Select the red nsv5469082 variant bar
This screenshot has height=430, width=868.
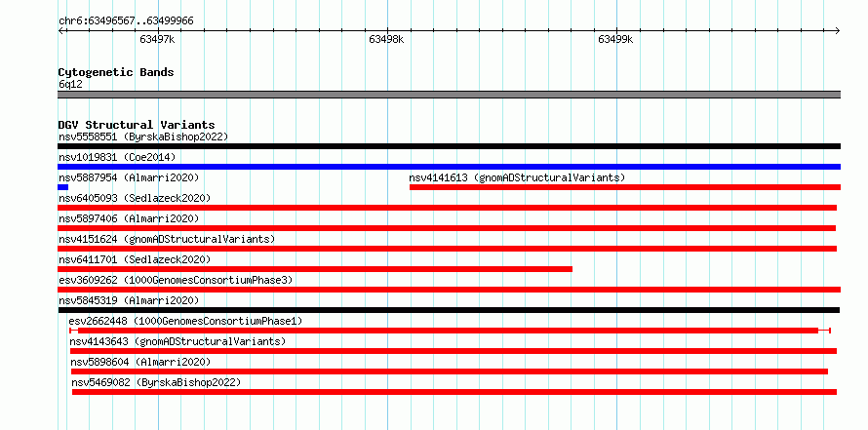[454, 392]
